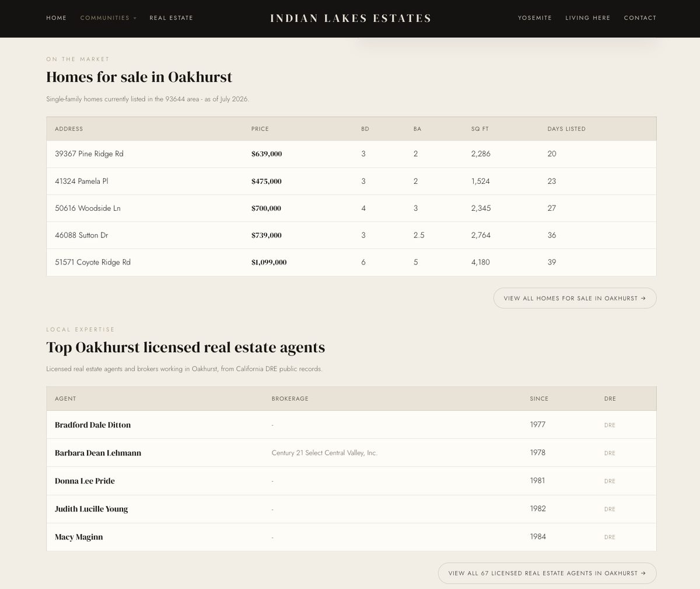Go to Real Estate nav item
Image resolution: width=700 pixels, height=589 pixels.
tap(171, 18)
